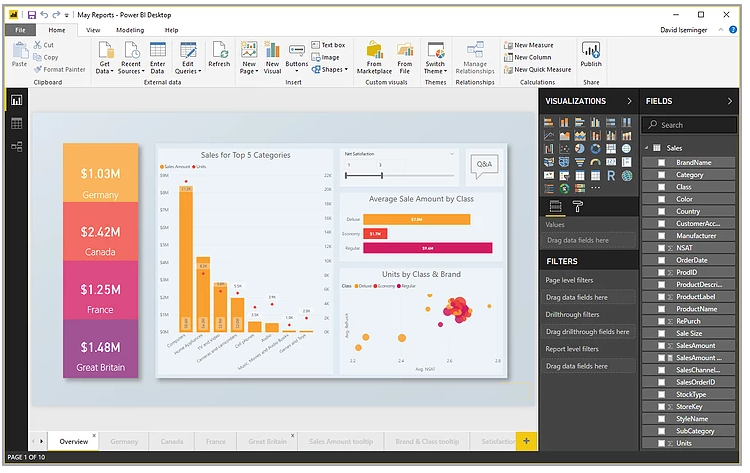Click the Fields pane Search box
The image size is (750, 473).
tap(689, 125)
